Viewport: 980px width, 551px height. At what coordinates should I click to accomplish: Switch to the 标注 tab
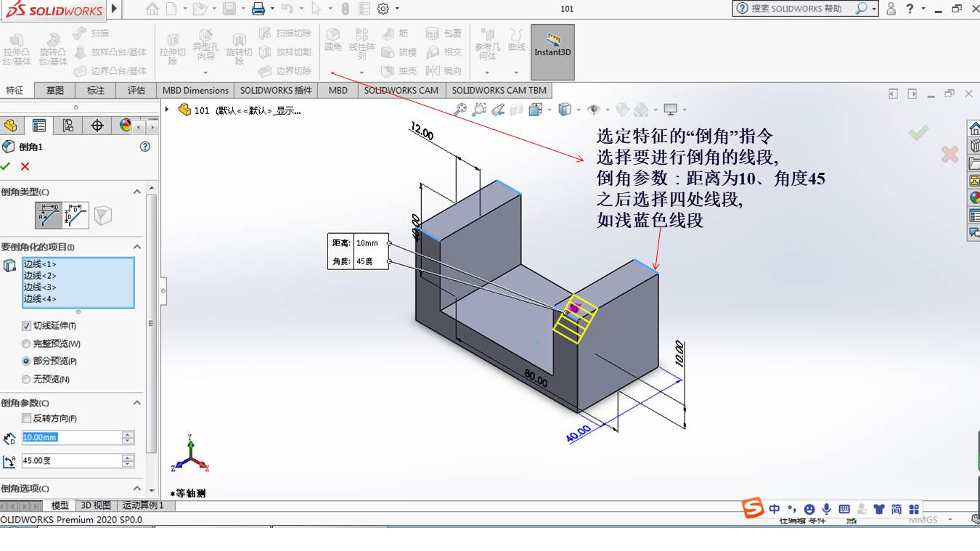(96, 90)
